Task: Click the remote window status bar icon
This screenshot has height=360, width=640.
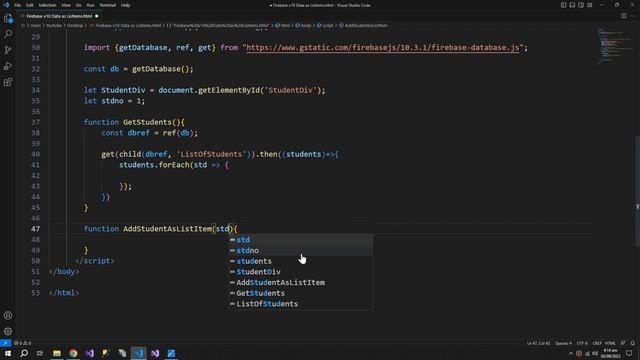Action: click(x=5, y=343)
